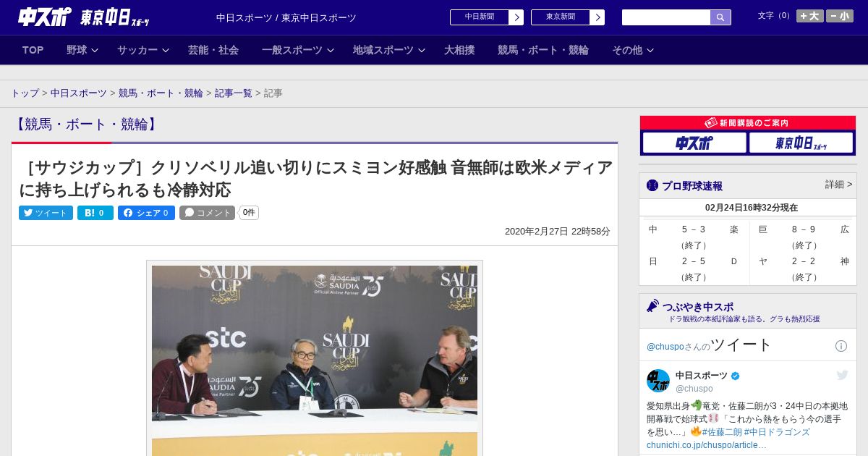Decrease the text size with the －小 button
868x456 pixels.
[x=840, y=16]
